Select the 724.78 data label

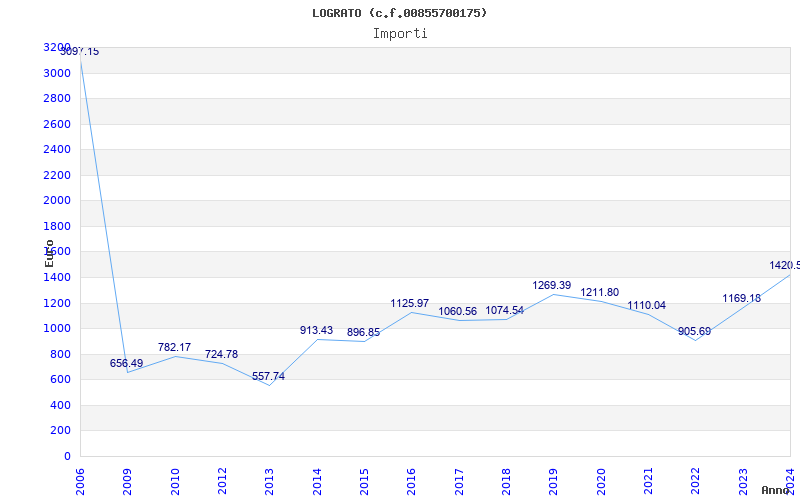coord(221,354)
